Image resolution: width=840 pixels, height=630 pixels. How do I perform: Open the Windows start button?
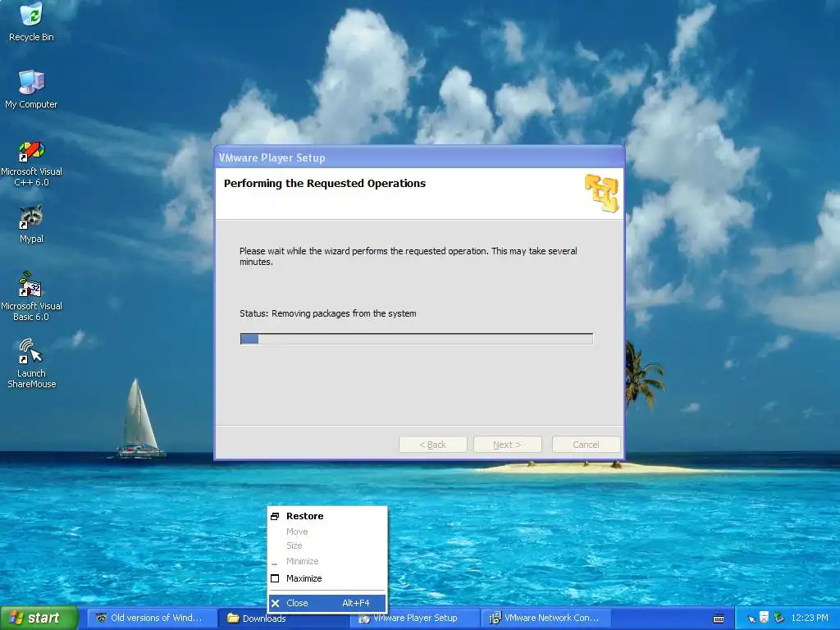point(39,618)
